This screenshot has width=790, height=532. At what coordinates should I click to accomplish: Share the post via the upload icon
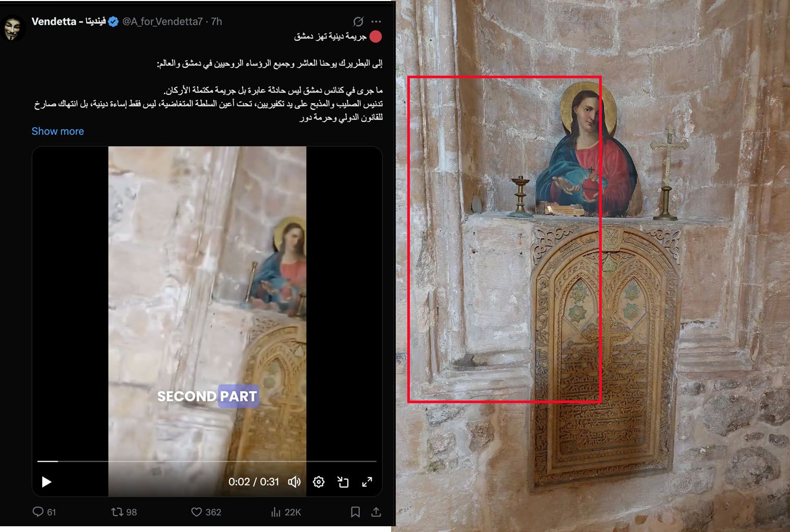[375, 512]
